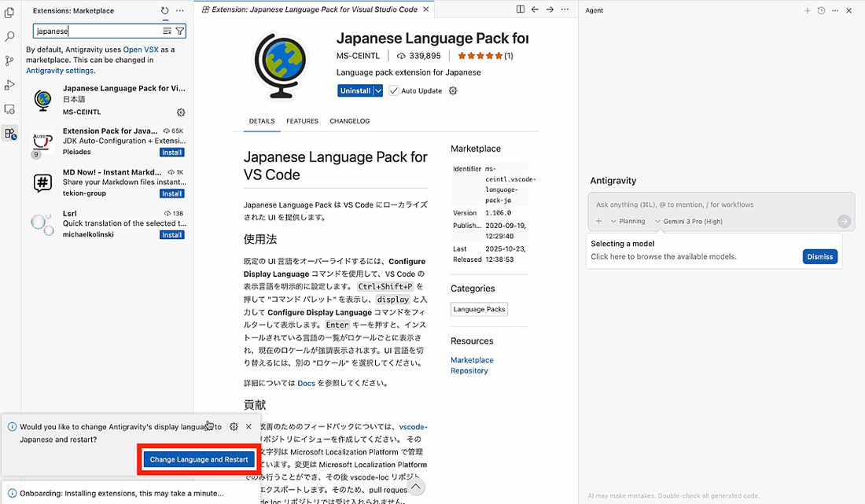Open Agent panel more options
Screen dimensions: 865x504
[835, 10]
